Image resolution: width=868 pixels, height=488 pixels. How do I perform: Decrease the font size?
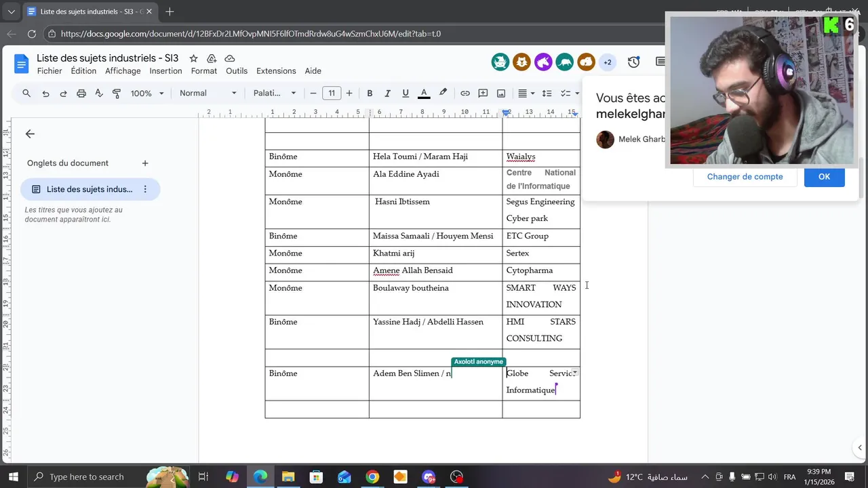[313, 93]
